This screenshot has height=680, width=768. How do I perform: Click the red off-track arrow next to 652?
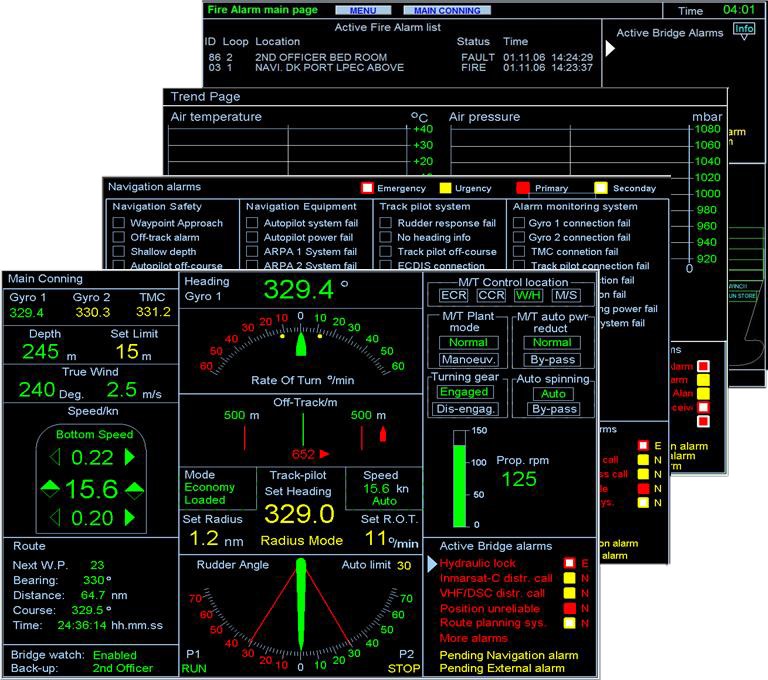[x=324, y=454]
